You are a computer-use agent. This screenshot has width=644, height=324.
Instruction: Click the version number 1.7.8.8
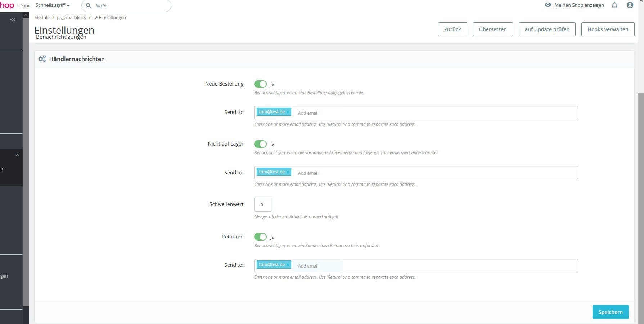[x=24, y=6]
